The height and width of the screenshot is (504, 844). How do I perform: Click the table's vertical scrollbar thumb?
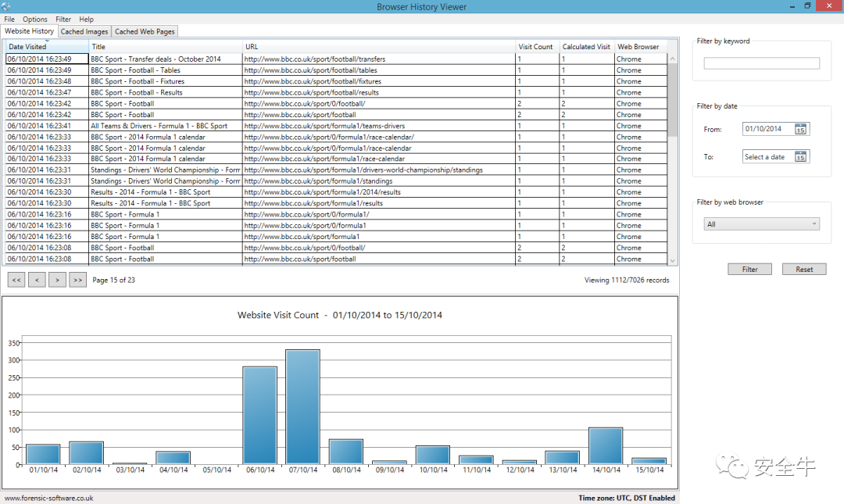tap(672, 99)
